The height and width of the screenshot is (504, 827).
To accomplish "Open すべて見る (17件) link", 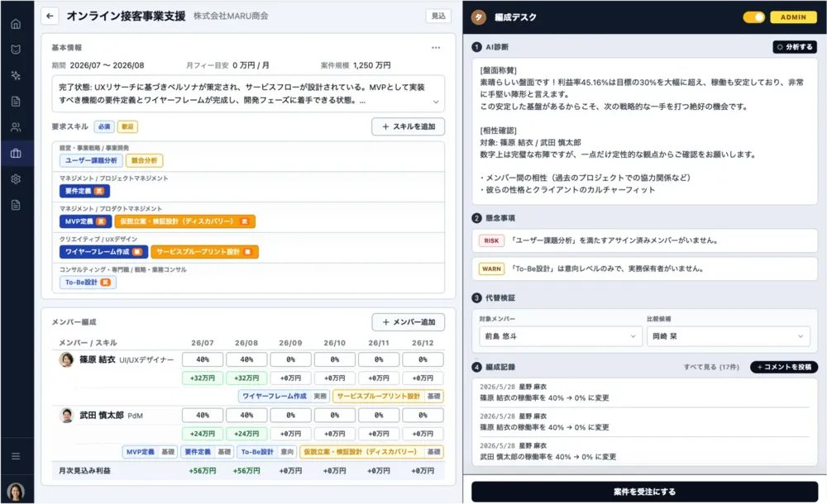I will point(711,367).
